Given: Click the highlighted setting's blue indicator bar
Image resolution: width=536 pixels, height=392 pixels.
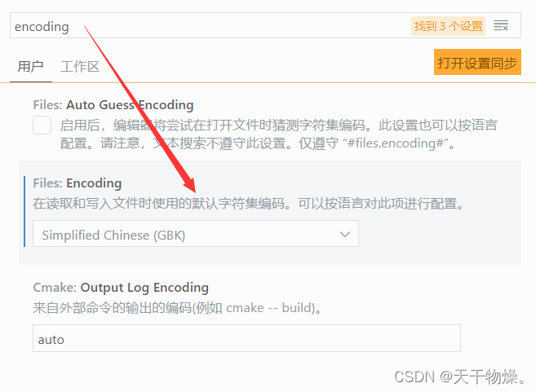Looking at the screenshot, I should pos(24,211).
